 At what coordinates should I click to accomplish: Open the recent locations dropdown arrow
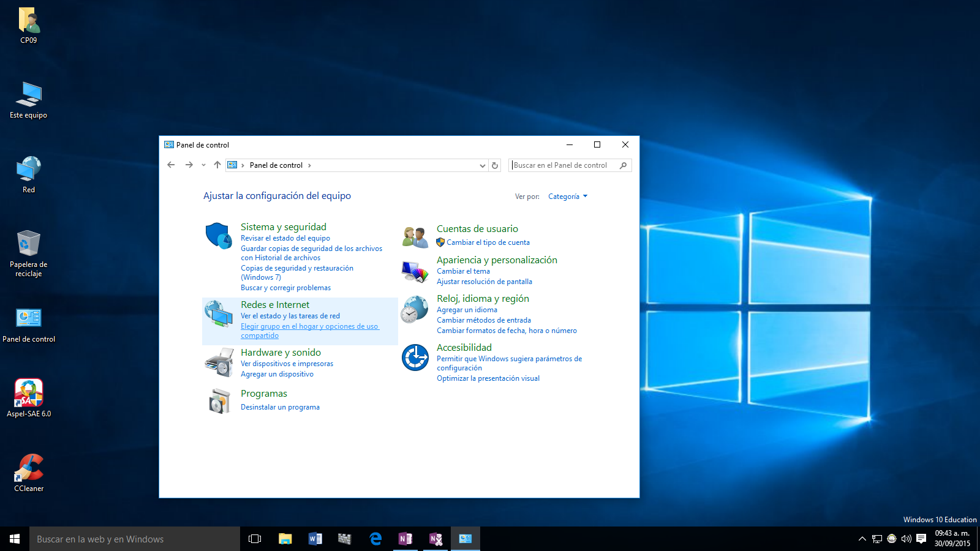203,165
